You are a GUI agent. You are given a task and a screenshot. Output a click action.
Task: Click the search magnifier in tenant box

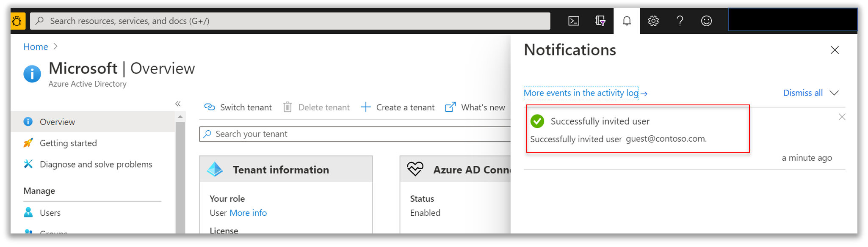coord(207,134)
